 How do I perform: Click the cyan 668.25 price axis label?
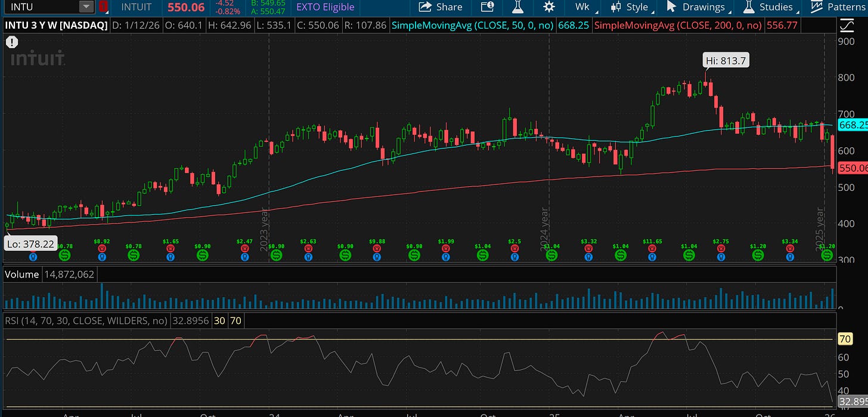click(x=852, y=125)
